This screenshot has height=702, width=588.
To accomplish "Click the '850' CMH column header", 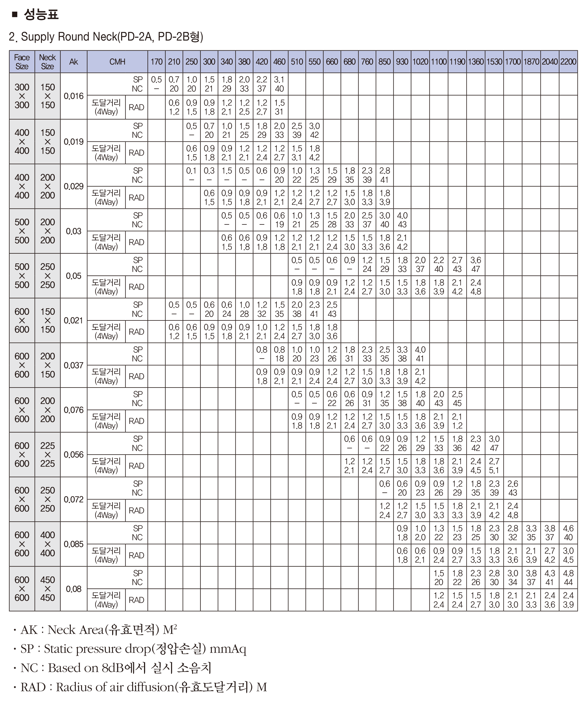I will pyautogui.click(x=385, y=62).
